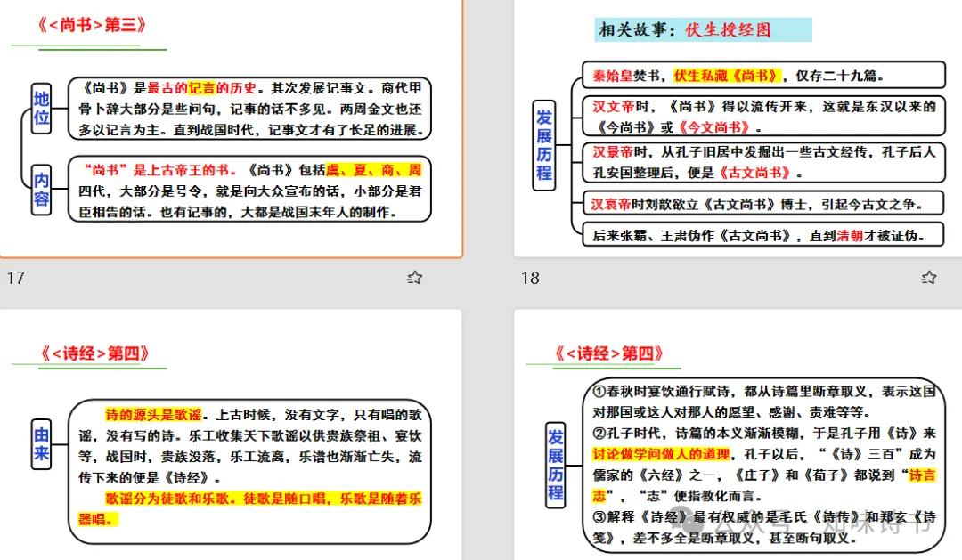Click the highlighted text 讨论做学问做人的道理
Image resolution: width=962 pixels, height=560 pixels.
click(661, 454)
